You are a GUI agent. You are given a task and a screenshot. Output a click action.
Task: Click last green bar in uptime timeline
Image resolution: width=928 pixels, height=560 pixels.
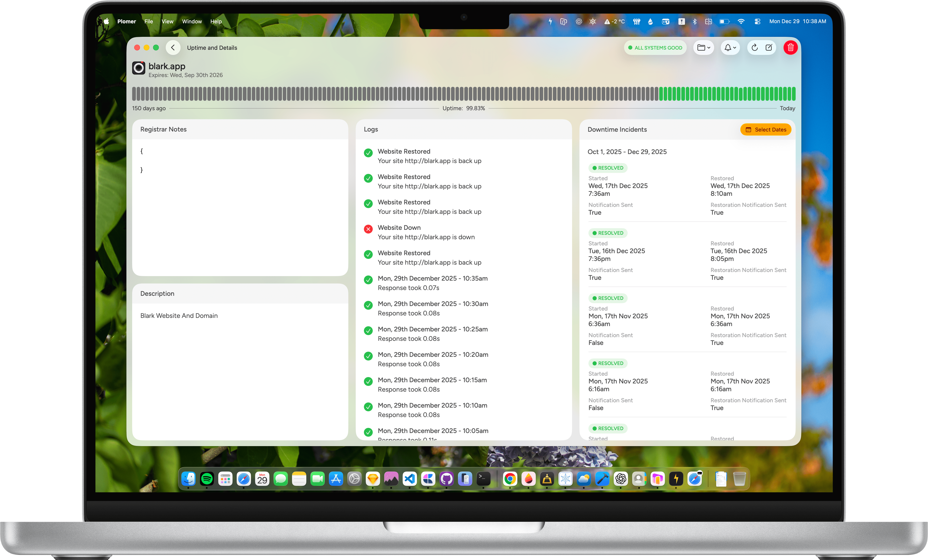pyautogui.click(x=794, y=94)
